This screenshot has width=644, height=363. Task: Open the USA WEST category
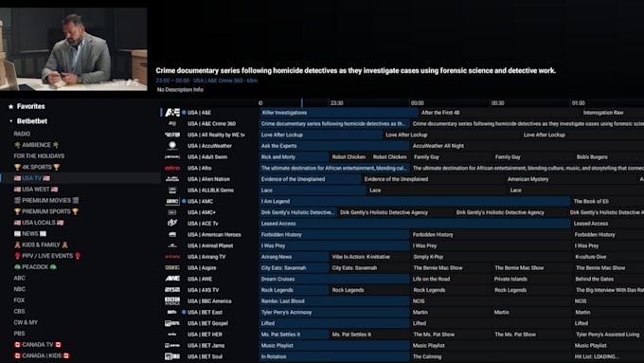(x=36, y=190)
